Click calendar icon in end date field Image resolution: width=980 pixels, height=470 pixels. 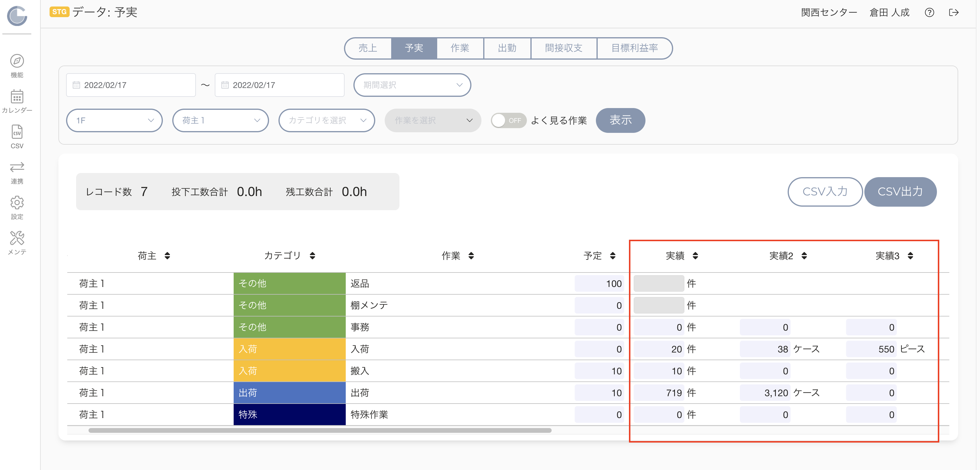[x=225, y=85]
